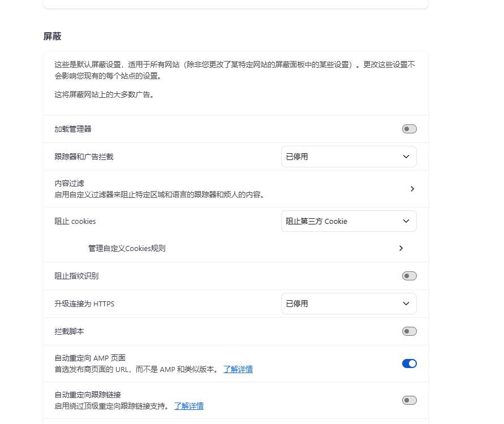This screenshot has width=504, height=424.
Task: Enable the 自动重定向跟踪链接 switch
Action: pos(409,400)
